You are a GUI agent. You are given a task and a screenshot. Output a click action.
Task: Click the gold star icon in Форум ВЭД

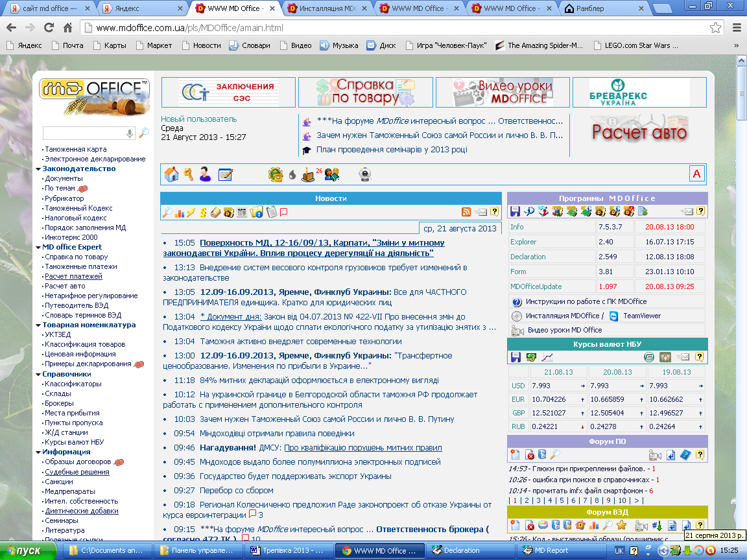click(621, 525)
